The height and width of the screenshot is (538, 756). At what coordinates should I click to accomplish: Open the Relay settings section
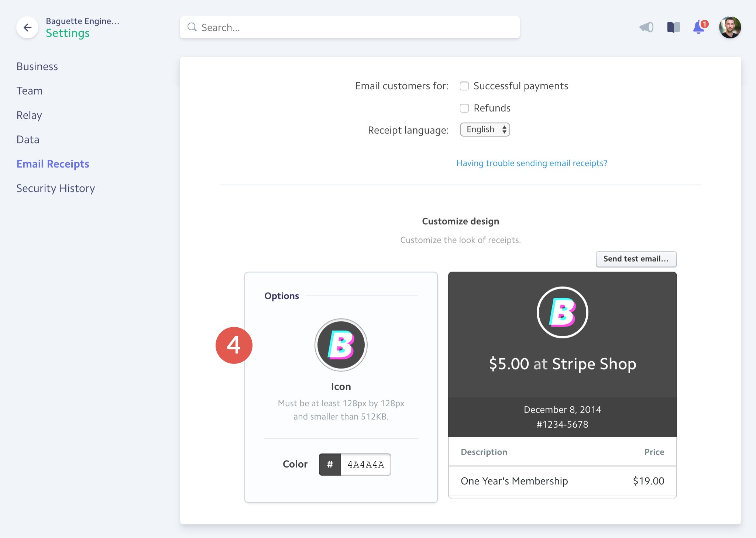point(29,115)
